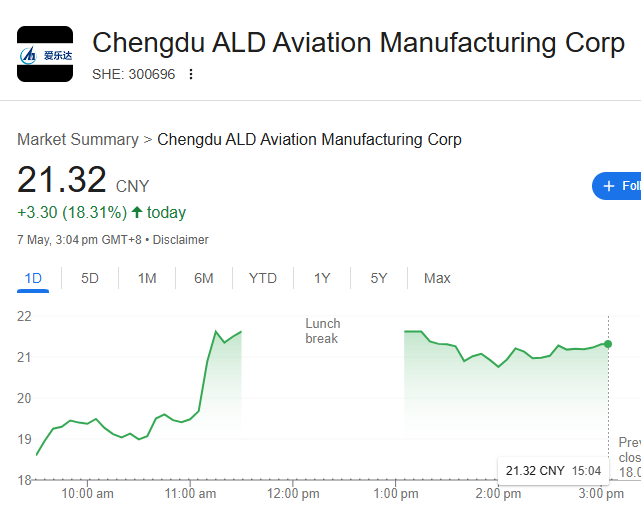This screenshot has width=641, height=511.
Task: Click the green end-point marker on chart
Action: click(608, 344)
